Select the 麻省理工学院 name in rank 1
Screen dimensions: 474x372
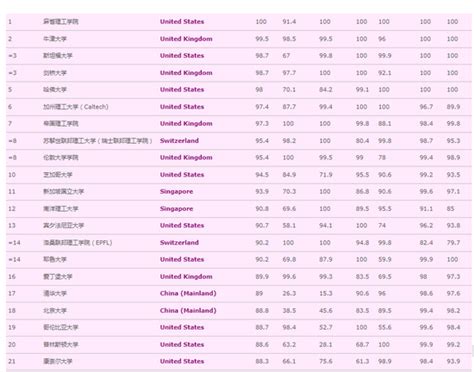[61, 22]
